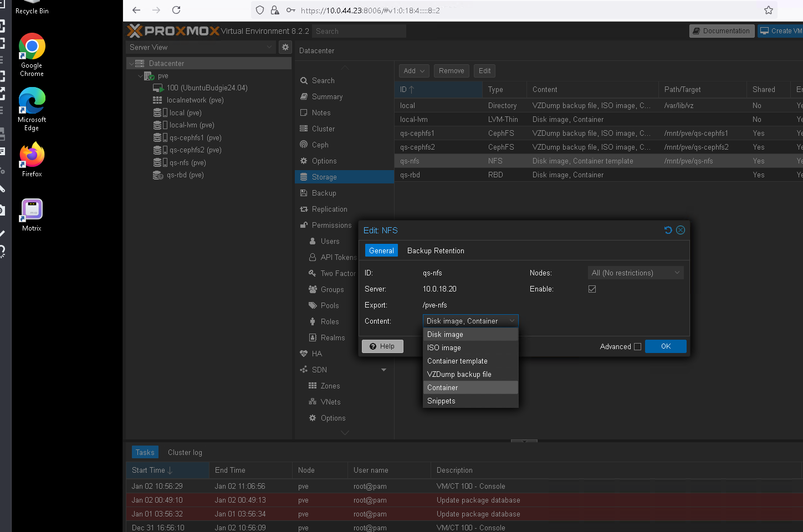
Task: Click the reset icon in Edit NFS dialog
Action: (x=668, y=230)
